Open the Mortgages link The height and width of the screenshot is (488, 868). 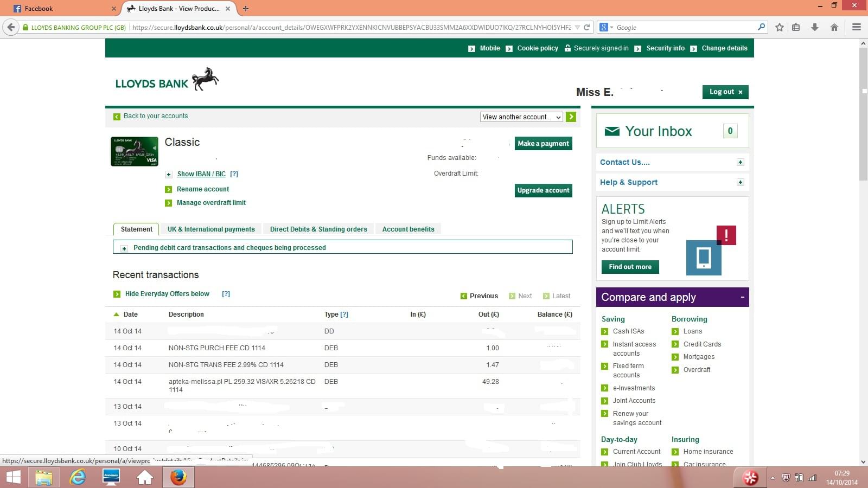click(699, 357)
